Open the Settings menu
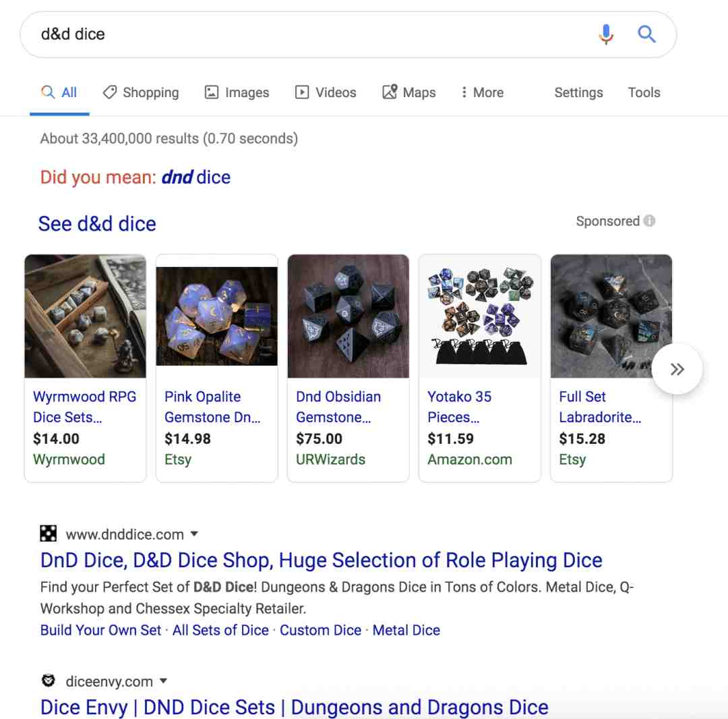728x719 pixels. pyautogui.click(x=578, y=92)
